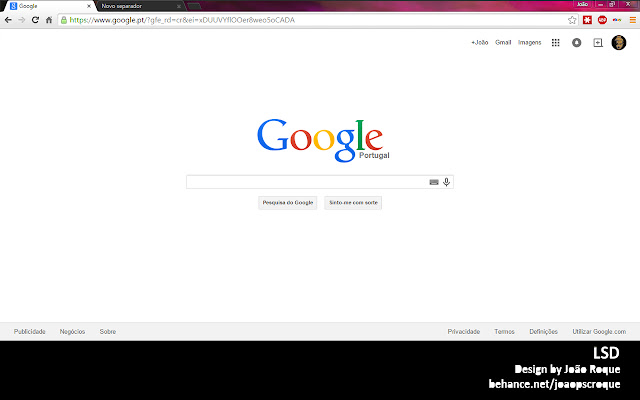Open the on-screen keyboard in search box
The height and width of the screenshot is (400, 640).
tap(434, 182)
